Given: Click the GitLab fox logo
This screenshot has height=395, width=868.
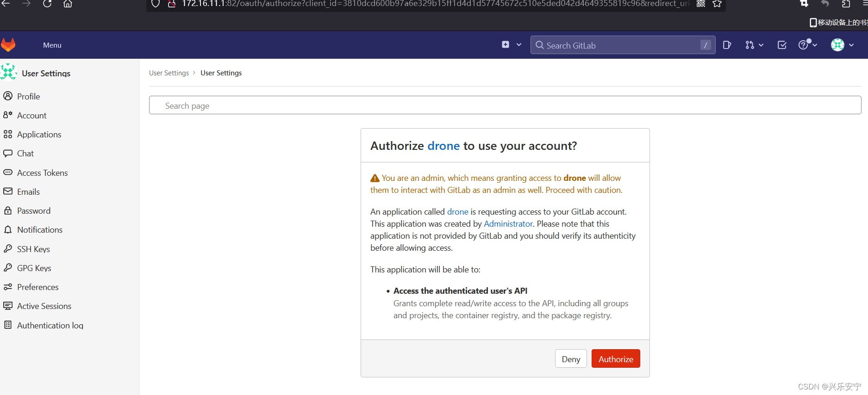Looking at the screenshot, I should [8, 45].
